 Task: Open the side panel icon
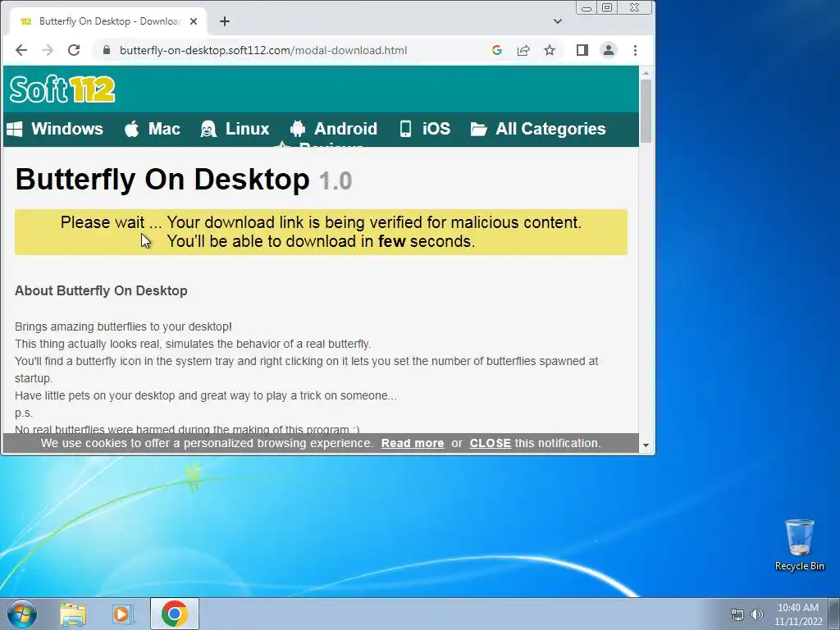[582, 50]
